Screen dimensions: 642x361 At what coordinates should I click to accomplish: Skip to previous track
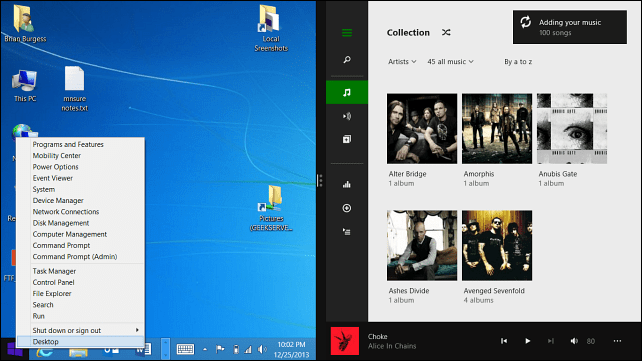coord(504,341)
